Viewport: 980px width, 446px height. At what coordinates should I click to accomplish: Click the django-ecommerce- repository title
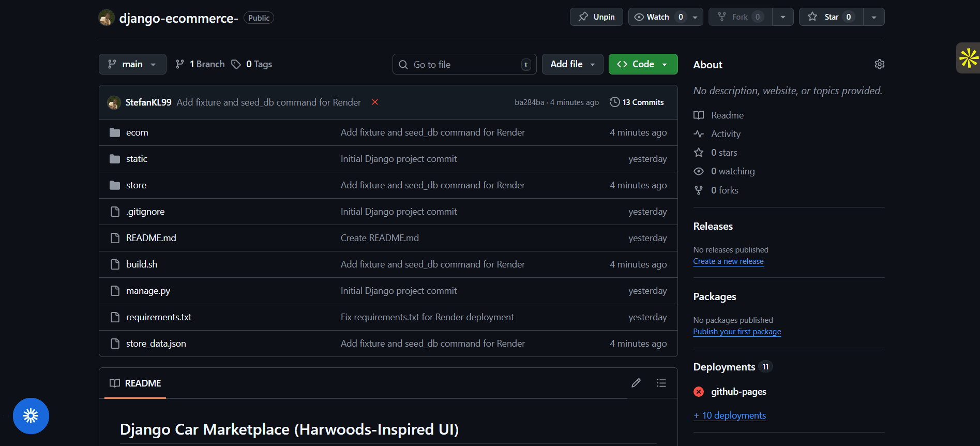click(178, 18)
